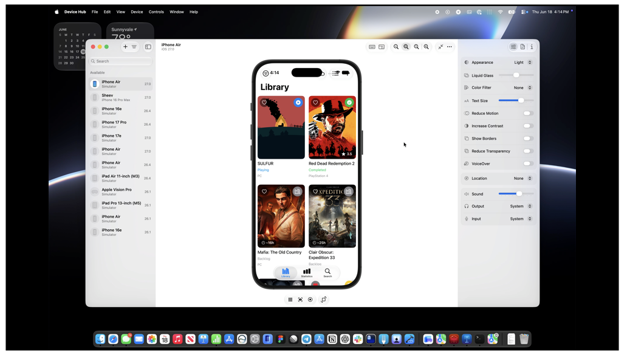
Task: Favorite Red Dead Redemption 2 heart button
Action: (x=315, y=102)
